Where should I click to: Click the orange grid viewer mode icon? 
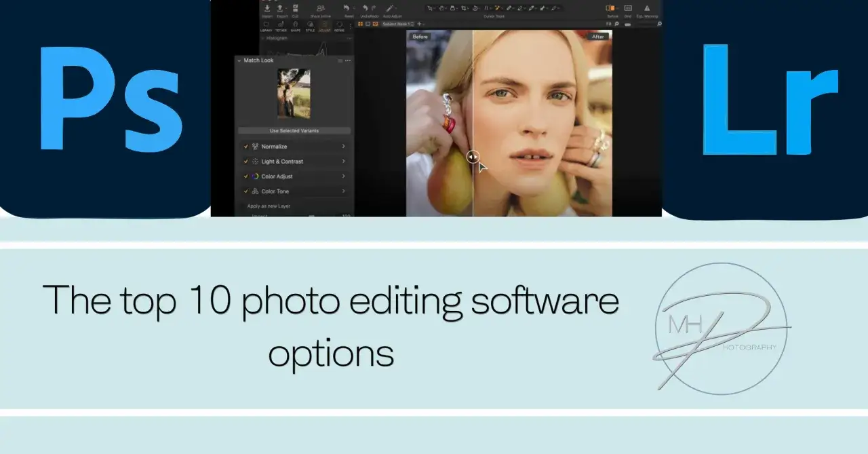coord(361,24)
